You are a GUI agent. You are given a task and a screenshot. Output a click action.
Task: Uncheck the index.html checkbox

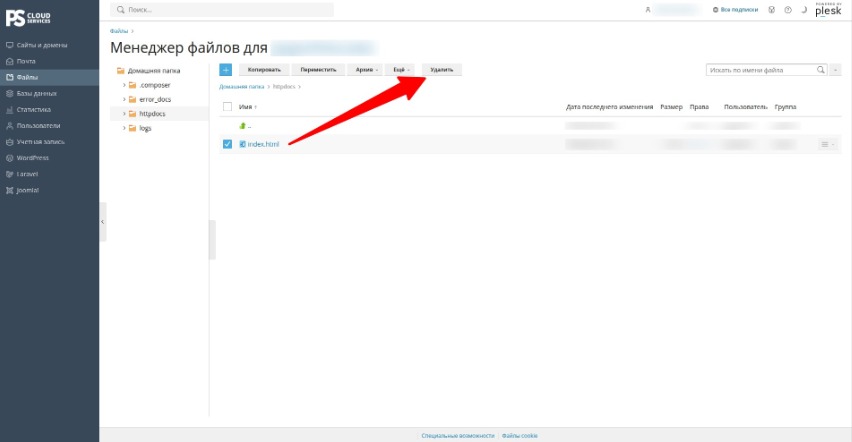[227, 144]
